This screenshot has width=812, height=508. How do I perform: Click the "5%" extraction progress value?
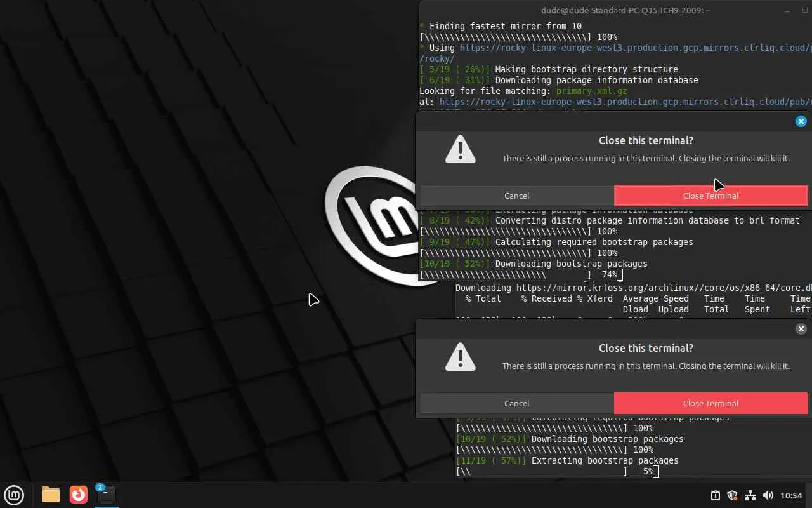pos(648,471)
